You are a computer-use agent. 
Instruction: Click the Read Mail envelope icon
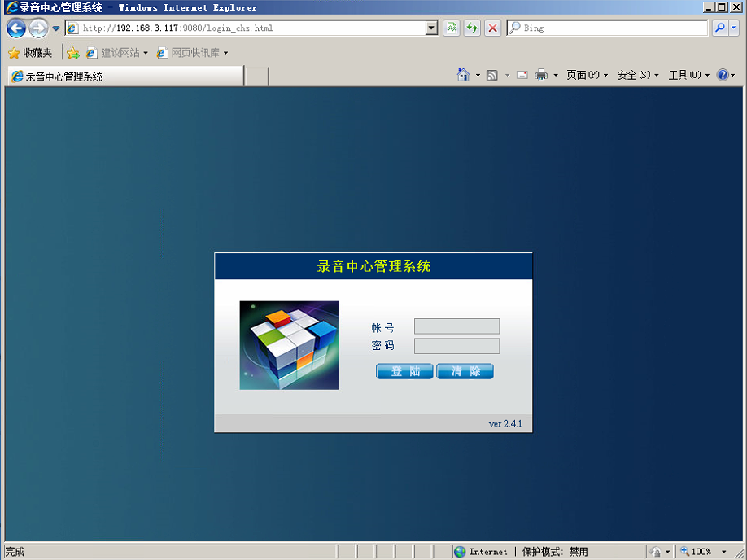coord(522,75)
